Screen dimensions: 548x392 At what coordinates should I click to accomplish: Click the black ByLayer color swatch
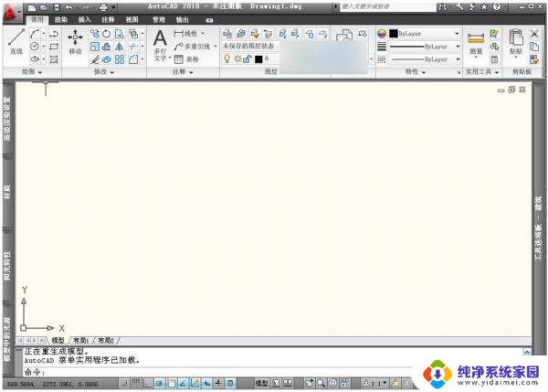click(394, 34)
